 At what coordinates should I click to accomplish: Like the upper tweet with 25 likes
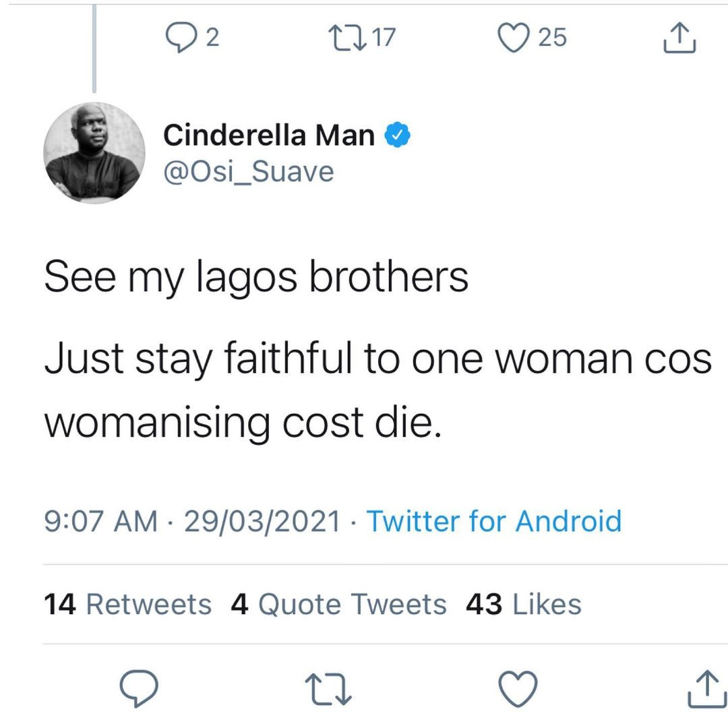tap(514, 38)
